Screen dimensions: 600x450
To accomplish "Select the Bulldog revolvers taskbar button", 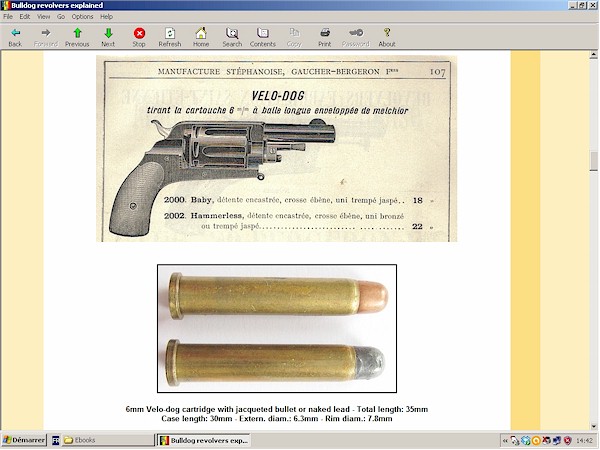I will pos(204,440).
